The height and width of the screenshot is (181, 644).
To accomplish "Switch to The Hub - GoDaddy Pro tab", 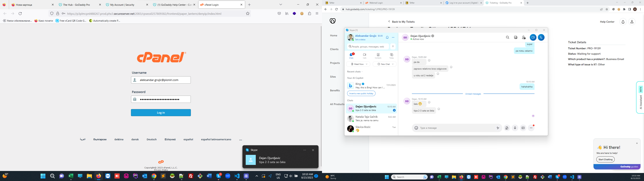I will (76, 5).
